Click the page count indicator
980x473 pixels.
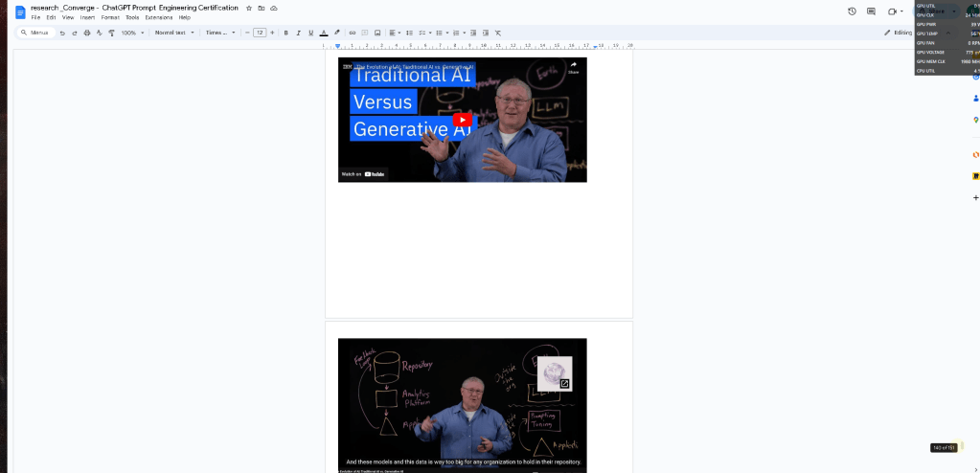pos(944,447)
